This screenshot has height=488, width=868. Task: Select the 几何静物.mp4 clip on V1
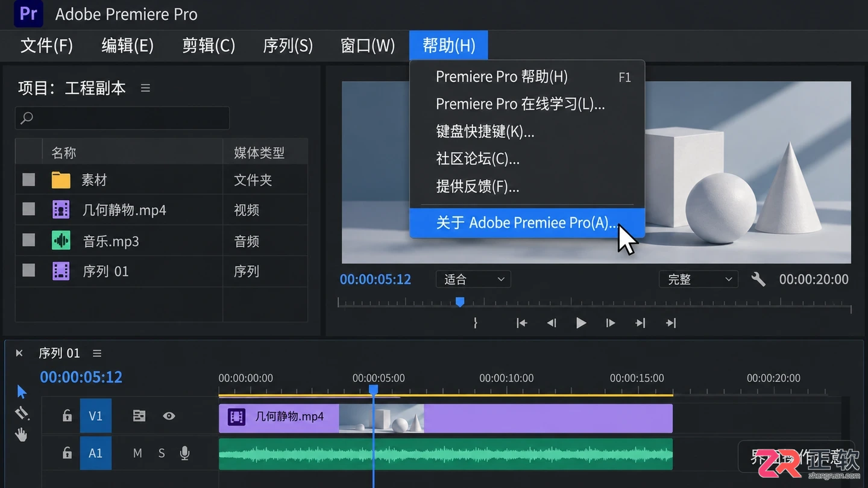[x=445, y=418]
